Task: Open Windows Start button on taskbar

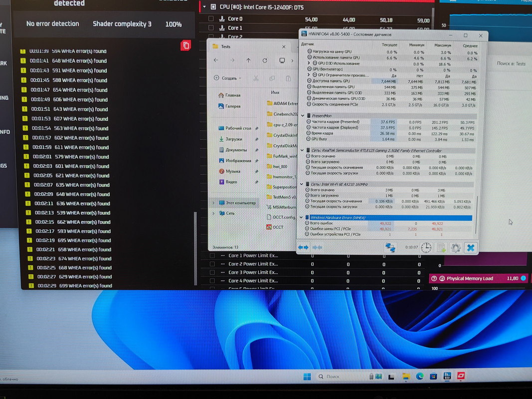Action: [x=307, y=377]
